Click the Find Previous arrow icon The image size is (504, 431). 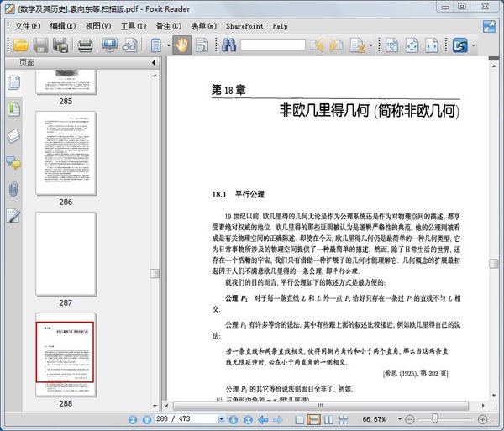click(317, 45)
